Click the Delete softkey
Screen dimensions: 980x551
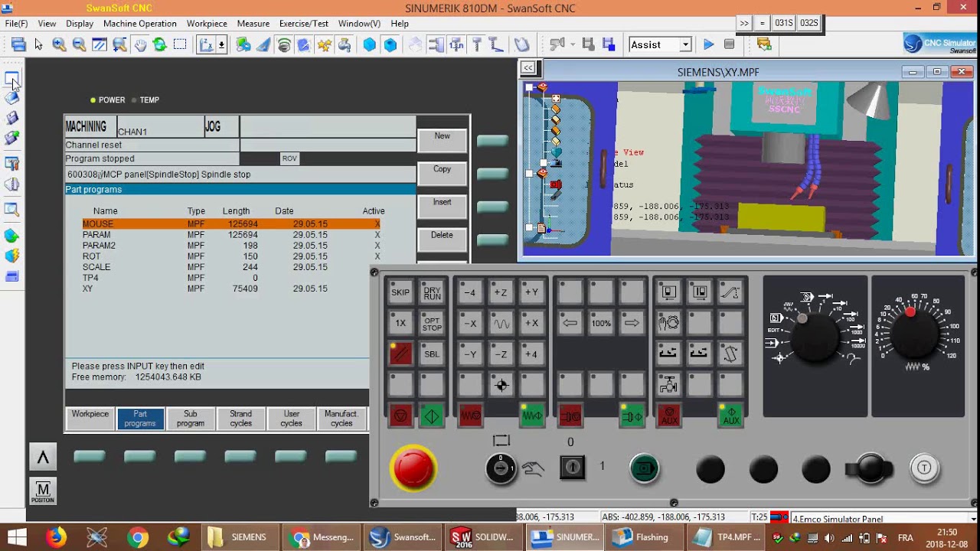pyautogui.click(x=443, y=240)
